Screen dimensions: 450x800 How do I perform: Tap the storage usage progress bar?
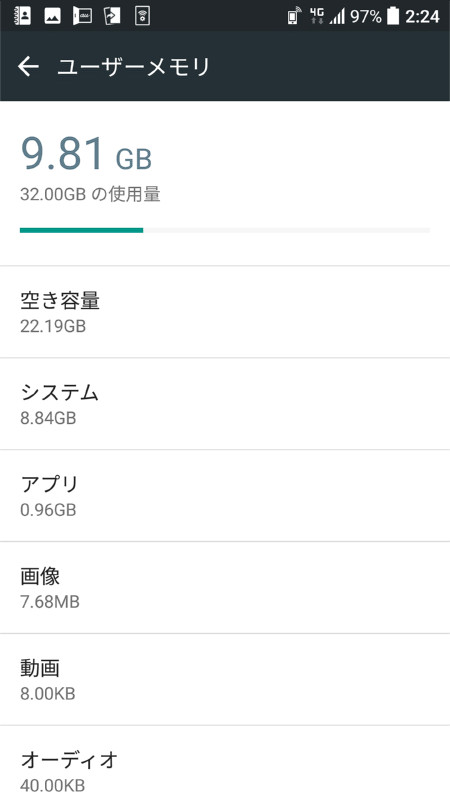pyautogui.click(x=225, y=230)
